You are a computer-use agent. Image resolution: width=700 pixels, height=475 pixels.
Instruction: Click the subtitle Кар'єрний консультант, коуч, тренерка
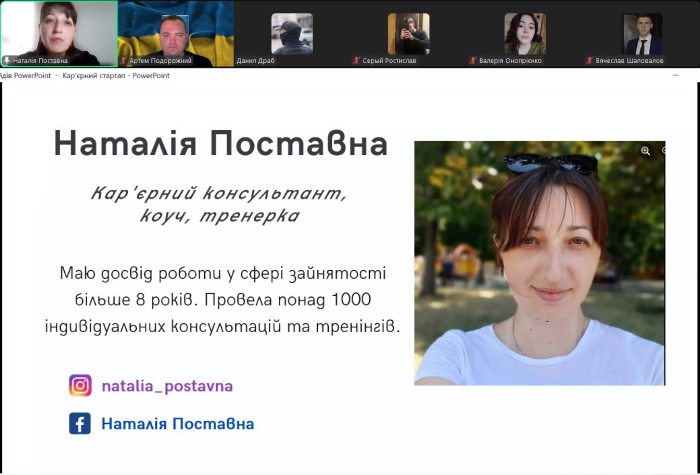(x=219, y=203)
